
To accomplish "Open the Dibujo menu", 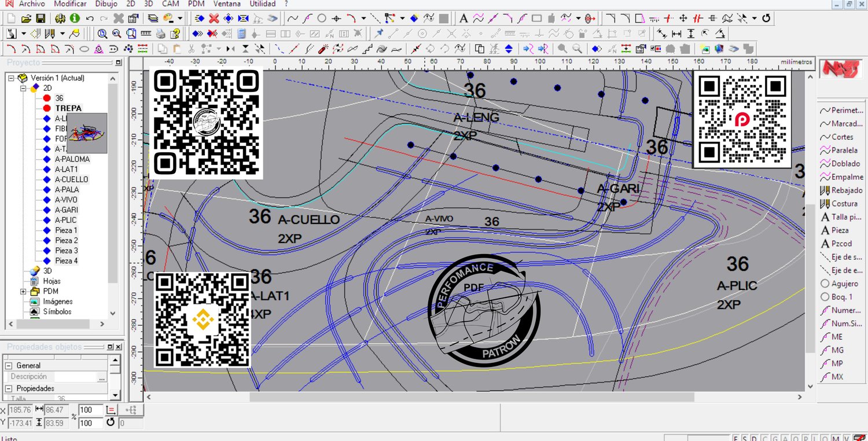I will pos(106,4).
